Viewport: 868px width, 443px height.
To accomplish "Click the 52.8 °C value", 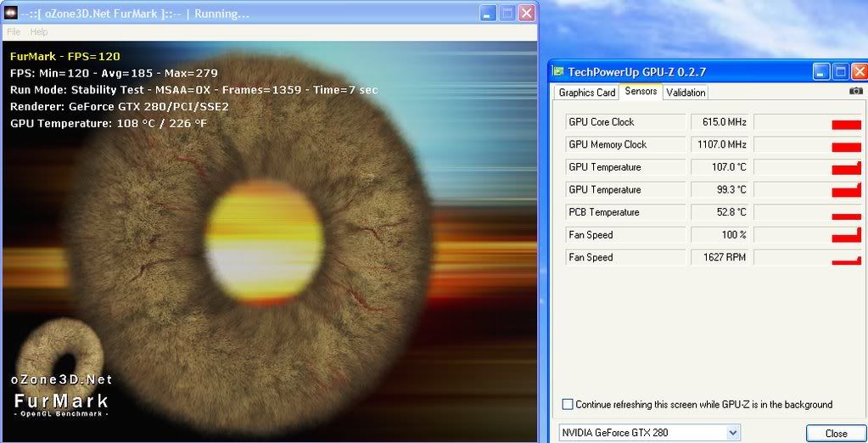I will tap(720, 212).
